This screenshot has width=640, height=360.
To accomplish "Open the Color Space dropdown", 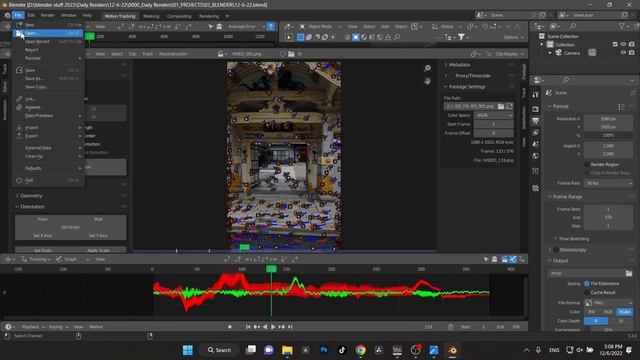I will click(x=493, y=116).
